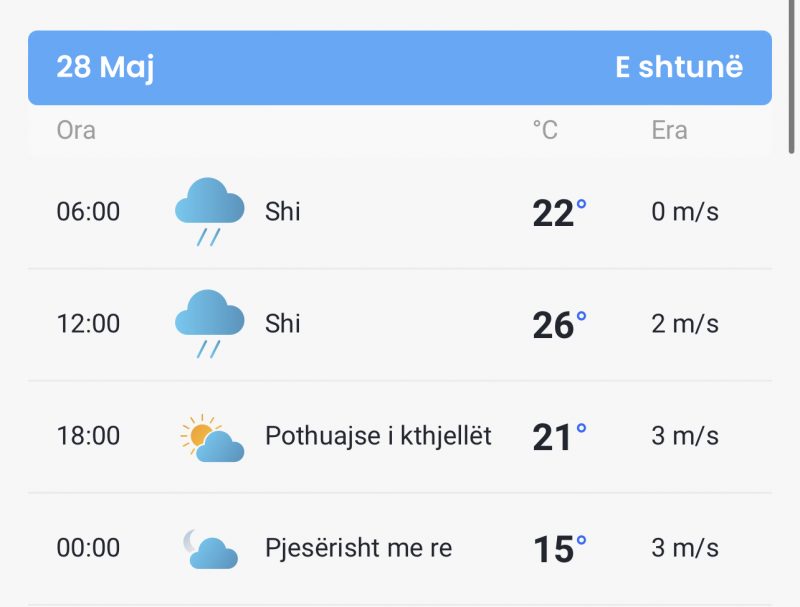Click the °C column header
The image size is (800, 607).
click(x=545, y=130)
